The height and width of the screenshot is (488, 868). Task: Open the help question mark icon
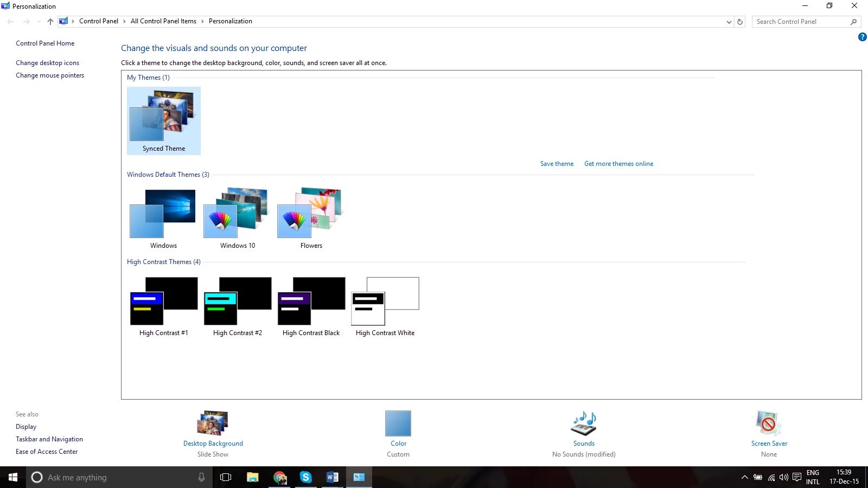862,37
